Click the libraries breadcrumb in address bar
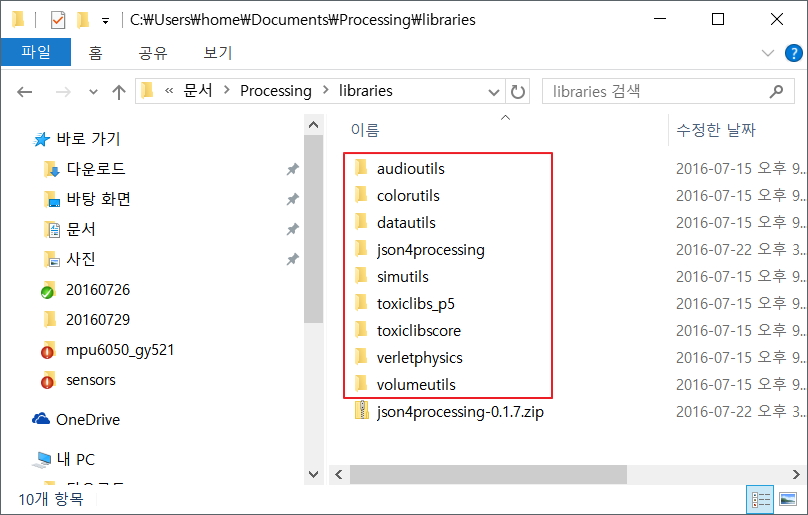Image resolution: width=808 pixels, height=515 pixels. 365,91
